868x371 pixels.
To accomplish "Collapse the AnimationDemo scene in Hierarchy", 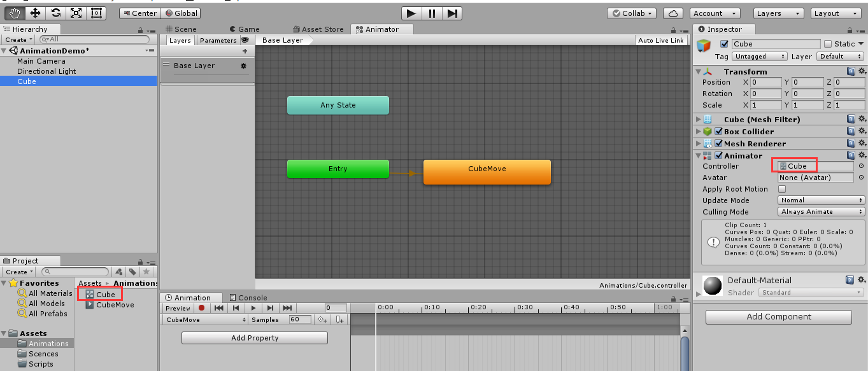I will point(4,51).
